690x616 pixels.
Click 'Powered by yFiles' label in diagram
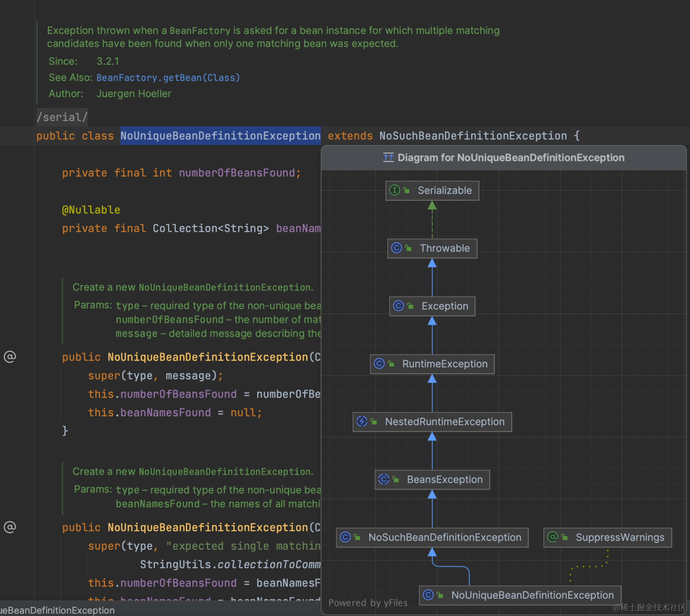click(368, 603)
